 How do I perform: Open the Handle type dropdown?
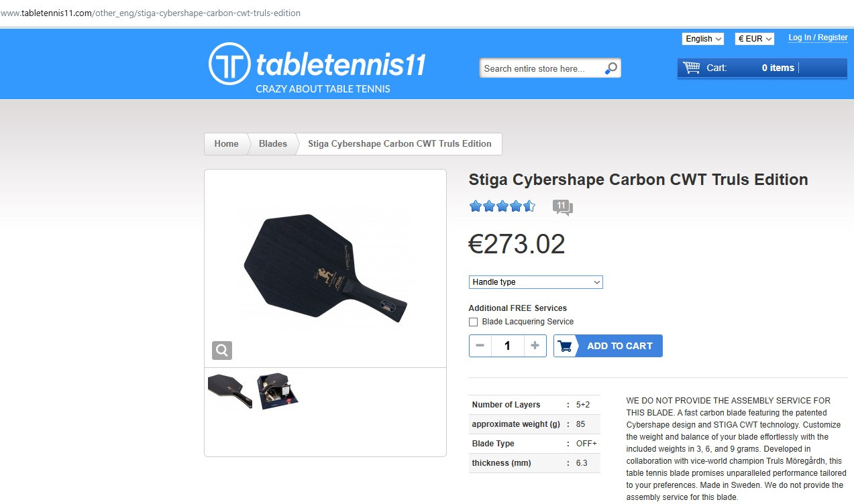[535, 282]
